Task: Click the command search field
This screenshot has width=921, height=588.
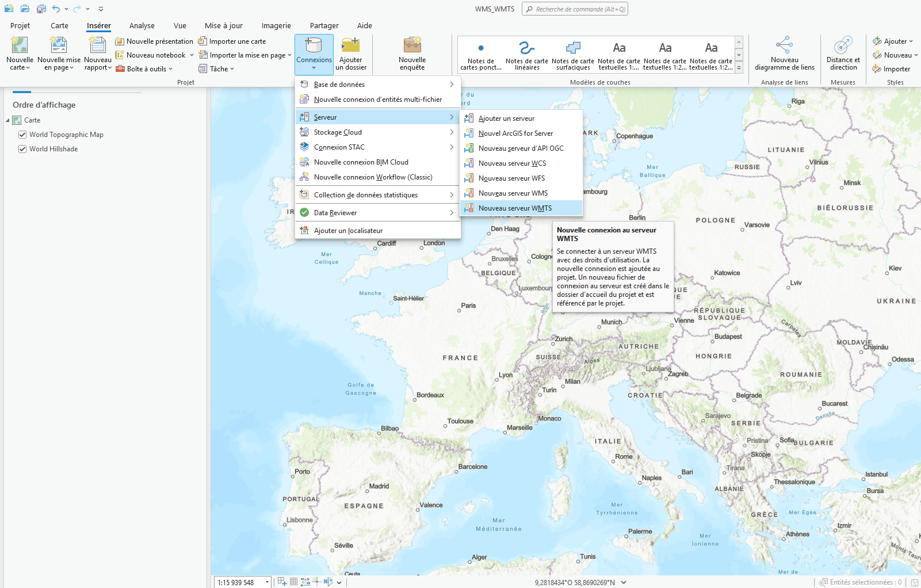Action: click(575, 9)
